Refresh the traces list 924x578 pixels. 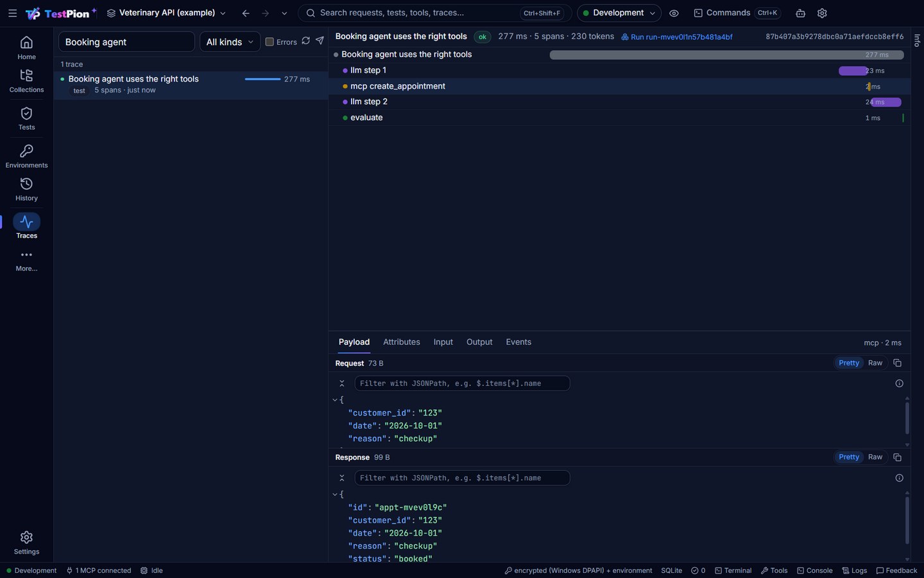click(x=306, y=41)
